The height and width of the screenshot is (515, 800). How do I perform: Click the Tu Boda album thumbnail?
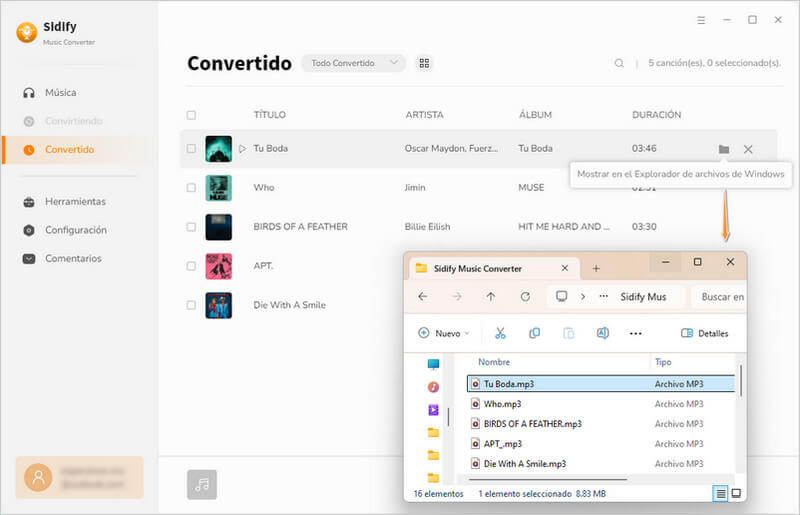point(218,149)
